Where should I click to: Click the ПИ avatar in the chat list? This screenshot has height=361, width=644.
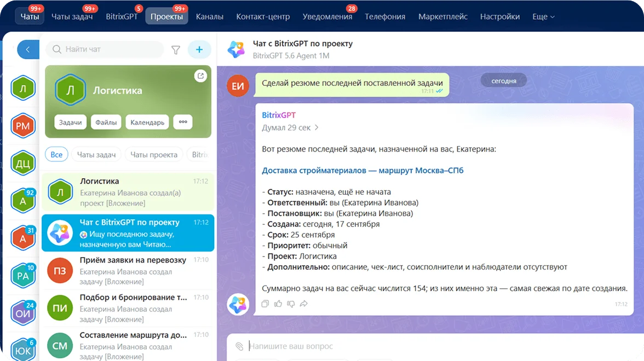(x=60, y=308)
